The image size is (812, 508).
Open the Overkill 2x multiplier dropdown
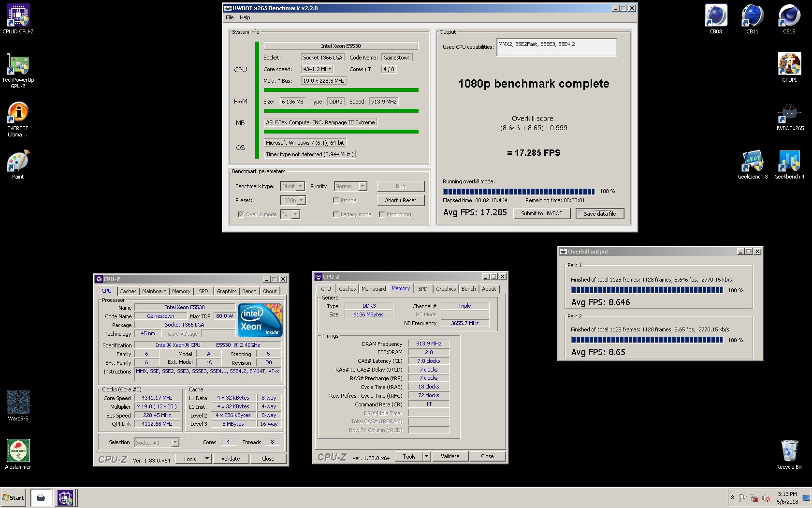pos(290,214)
